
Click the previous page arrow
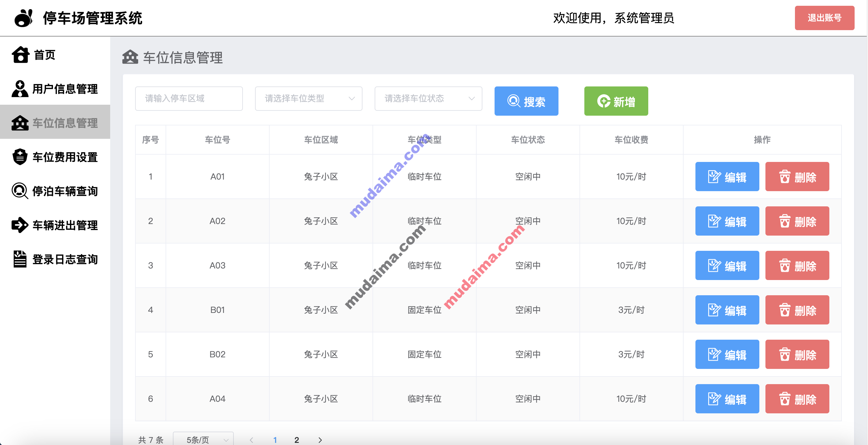pyautogui.click(x=251, y=440)
